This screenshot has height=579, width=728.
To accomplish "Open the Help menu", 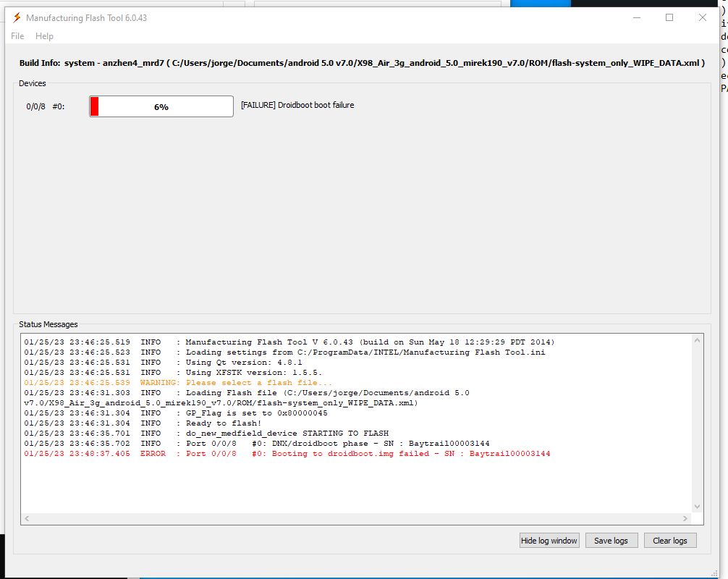I will pyautogui.click(x=44, y=35).
